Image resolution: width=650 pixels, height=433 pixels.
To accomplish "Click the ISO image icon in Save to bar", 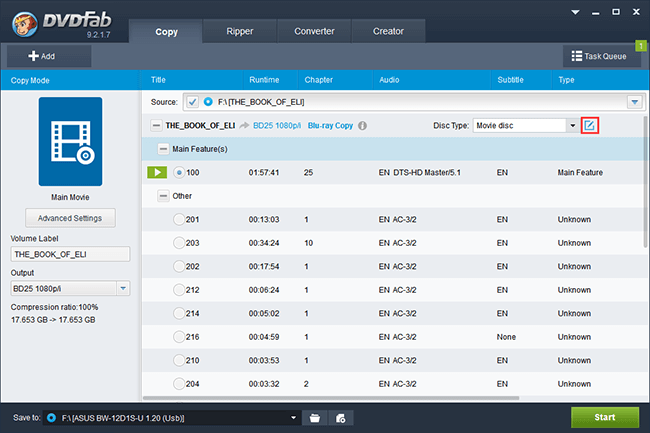I will click(340, 418).
